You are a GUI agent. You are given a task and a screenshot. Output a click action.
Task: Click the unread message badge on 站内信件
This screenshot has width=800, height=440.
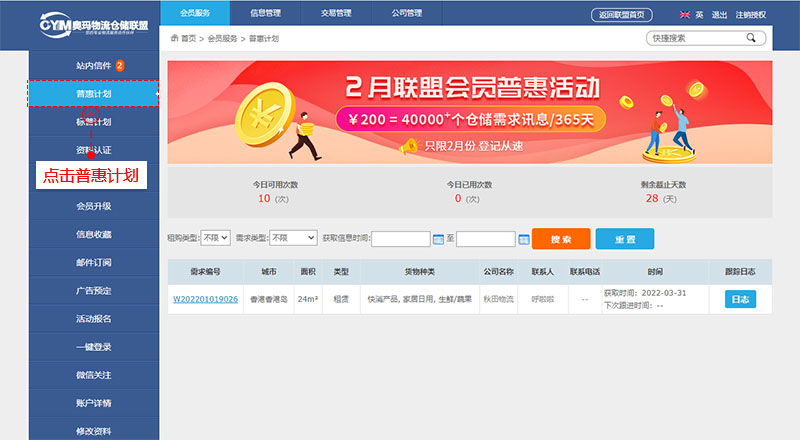[x=120, y=66]
